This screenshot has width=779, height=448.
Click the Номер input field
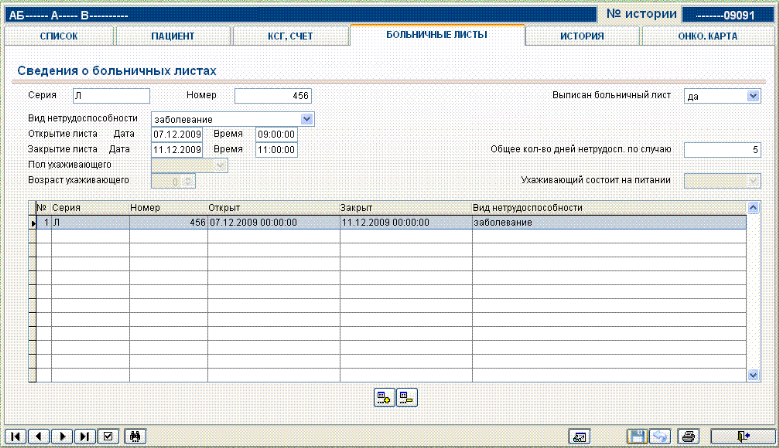point(272,96)
